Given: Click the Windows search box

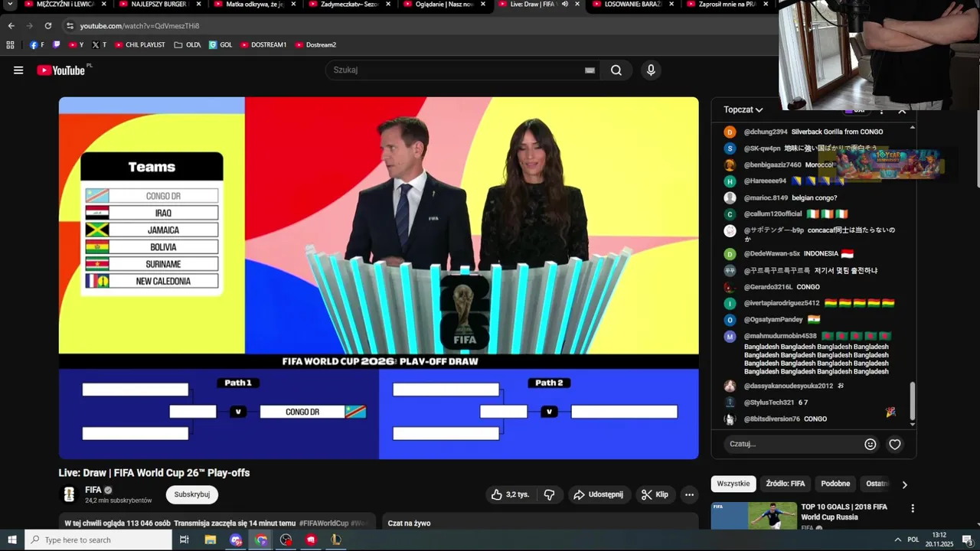Looking at the screenshot, I should pyautogui.click(x=98, y=540).
